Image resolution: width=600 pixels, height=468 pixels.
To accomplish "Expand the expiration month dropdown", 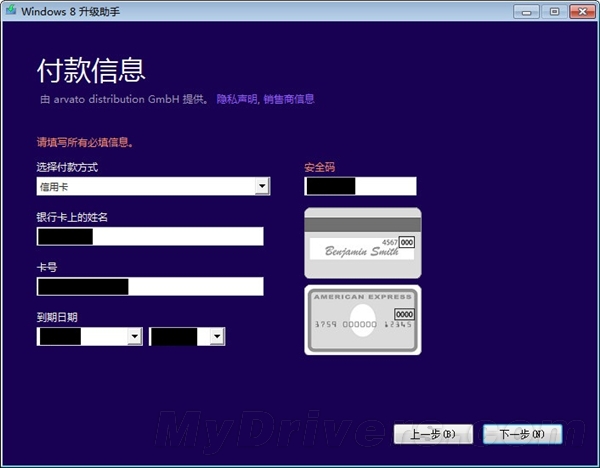I will 134,338.
